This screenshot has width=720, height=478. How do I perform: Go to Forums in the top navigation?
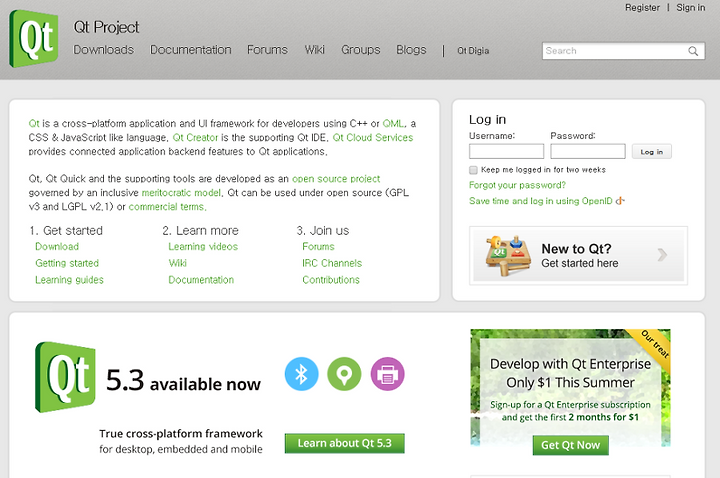click(x=267, y=50)
